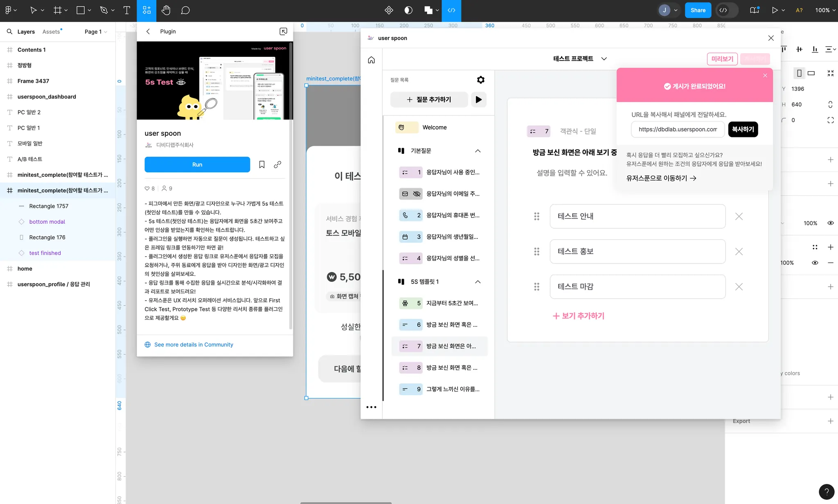
Task: Click the blue Run button
Action: point(197,164)
